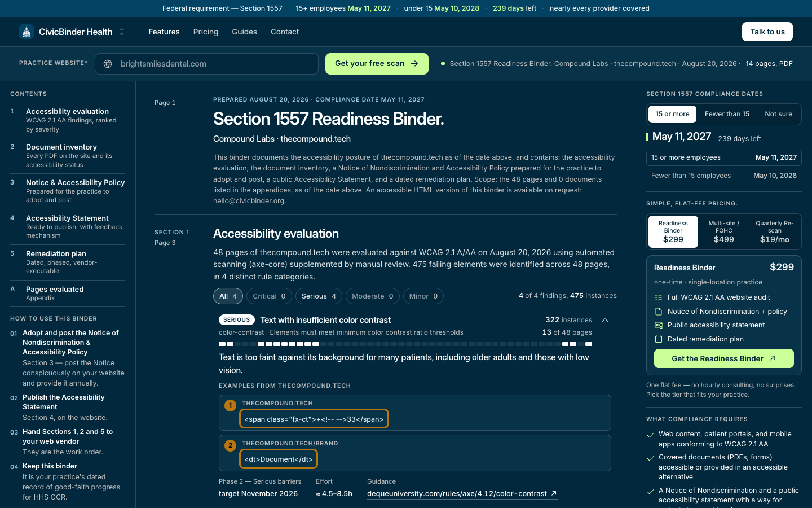
Task: Select the Moderate 0 severity filter
Action: (373, 296)
